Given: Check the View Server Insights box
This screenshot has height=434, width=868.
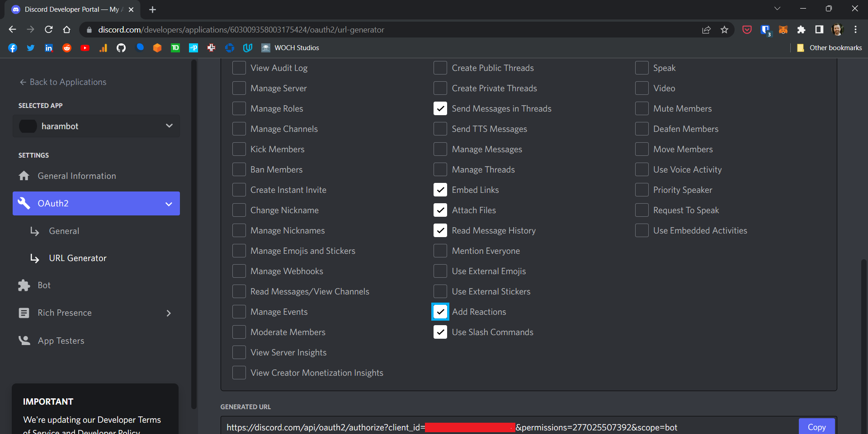Looking at the screenshot, I should (239, 352).
